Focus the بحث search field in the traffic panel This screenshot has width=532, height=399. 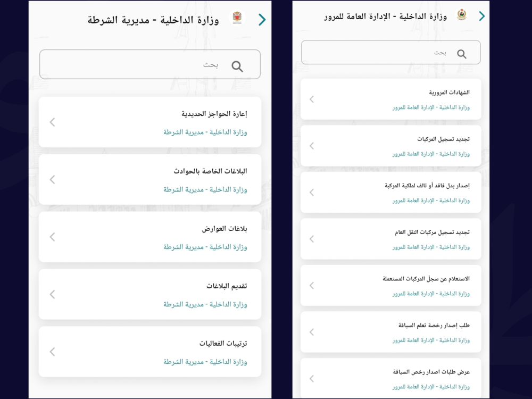(378, 53)
